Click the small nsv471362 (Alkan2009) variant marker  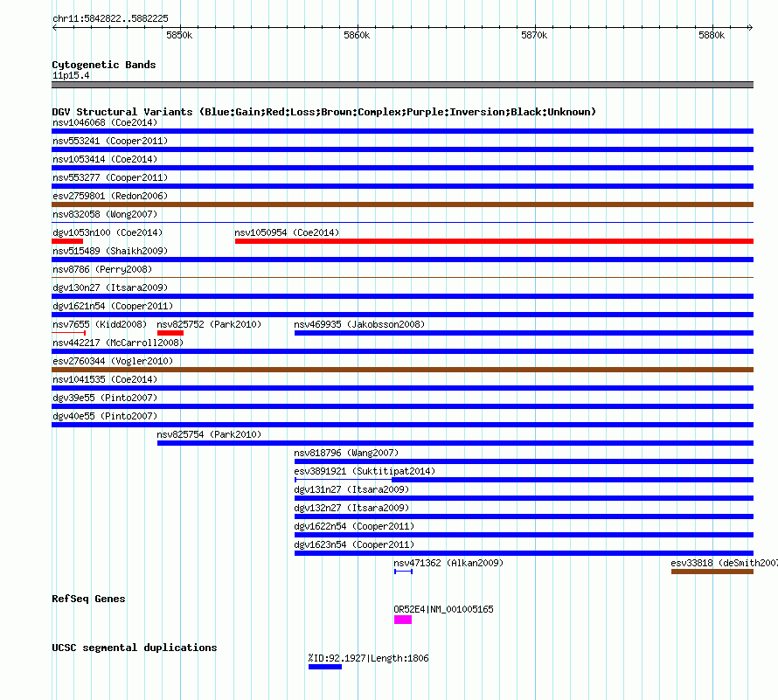click(x=403, y=572)
